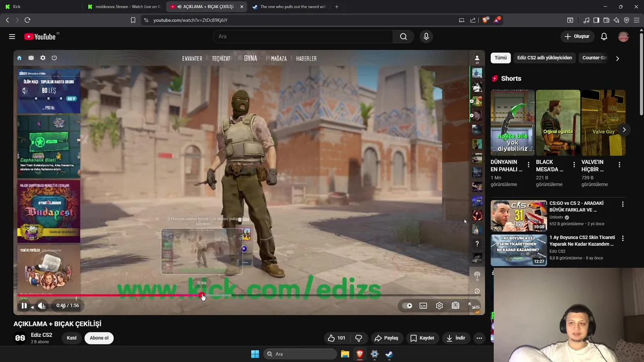Open the YouTube hamburger guide menu
The width and height of the screenshot is (644, 362).
click(x=12, y=36)
